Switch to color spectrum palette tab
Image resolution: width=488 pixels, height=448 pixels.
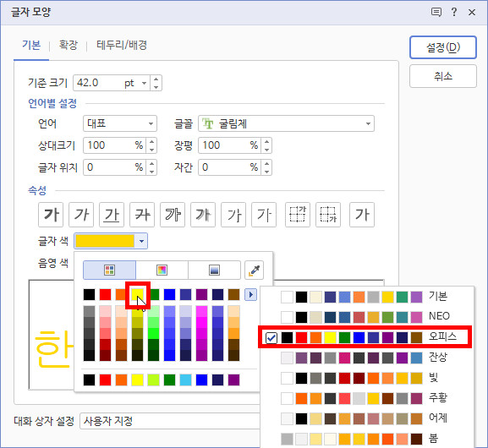[162, 270]
